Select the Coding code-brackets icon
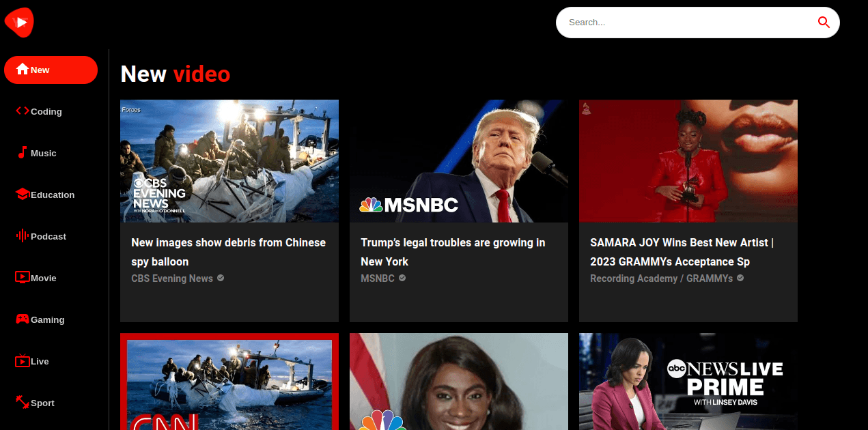 click(23, 111)
